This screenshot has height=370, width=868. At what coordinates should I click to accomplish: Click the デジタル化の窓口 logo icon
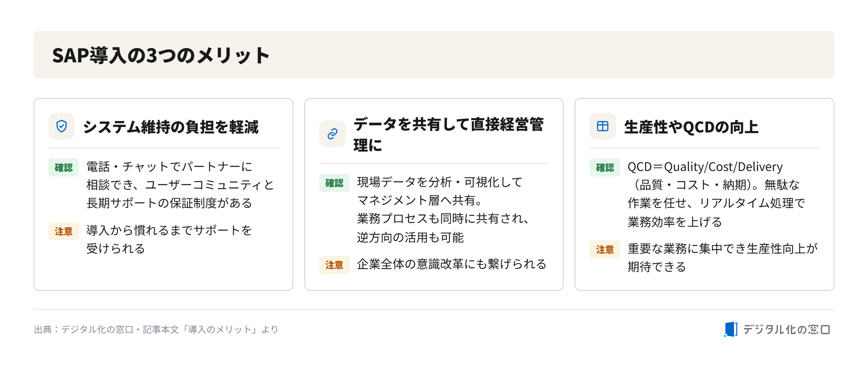[731, 329]
